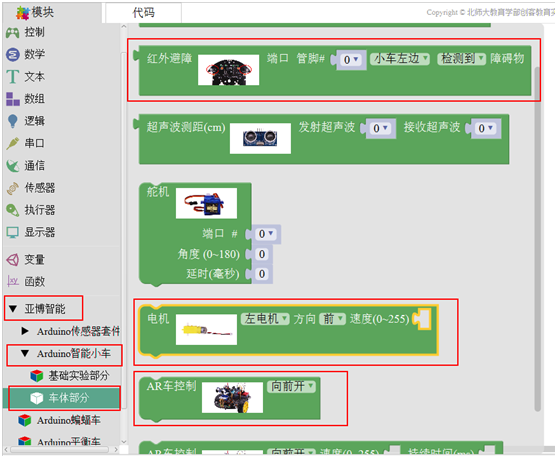Select the 数学 math category icon
Screen dimensions: 557x458
coord(12,55)
